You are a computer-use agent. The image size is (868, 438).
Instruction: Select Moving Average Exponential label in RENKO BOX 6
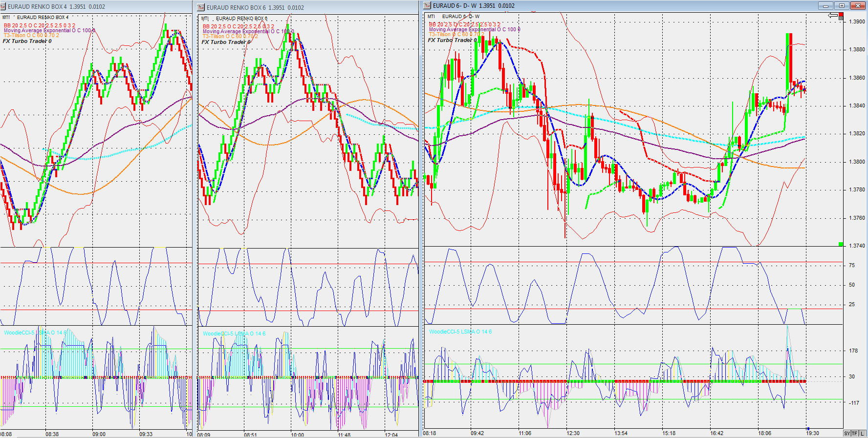click(248, 31)
